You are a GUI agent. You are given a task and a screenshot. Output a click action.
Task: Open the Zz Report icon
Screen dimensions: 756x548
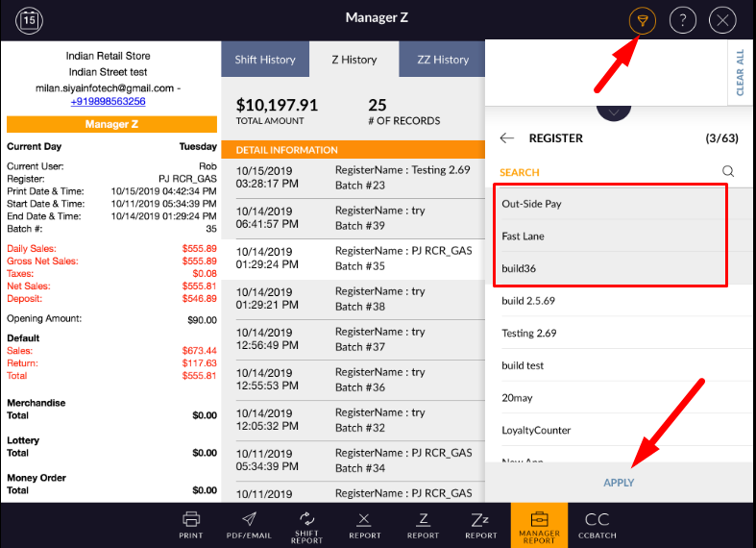481,524
